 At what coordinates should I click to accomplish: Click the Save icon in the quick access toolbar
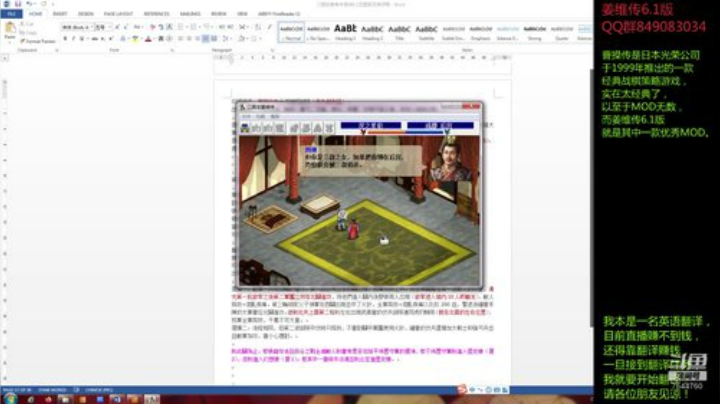tap(18, 4)
